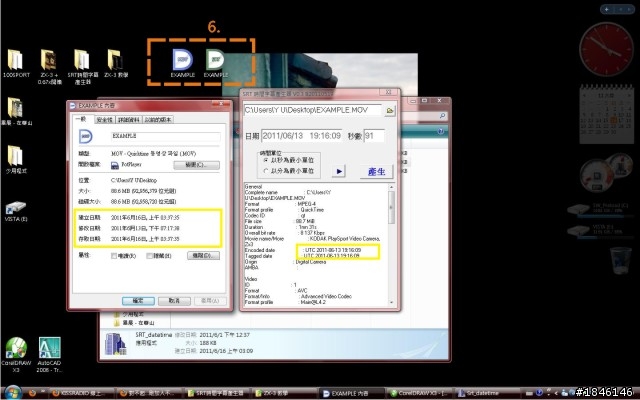This screenshot has height=400, width=640.
Task: Switch to the 一般 tab in EXAMPLE properties
Action: click(81, 119)
